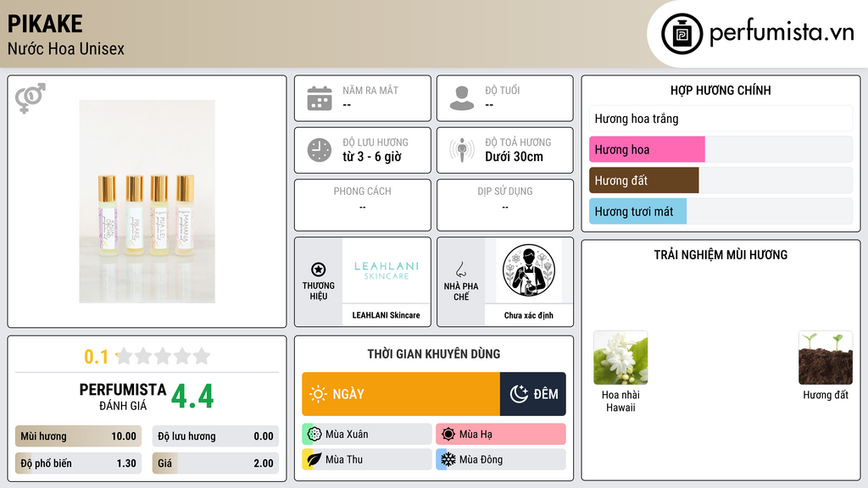Click the calendar icon for Năm ra mắt
Image resolution: width=868 pixels, height=488 pixels.
click(320, 98)
